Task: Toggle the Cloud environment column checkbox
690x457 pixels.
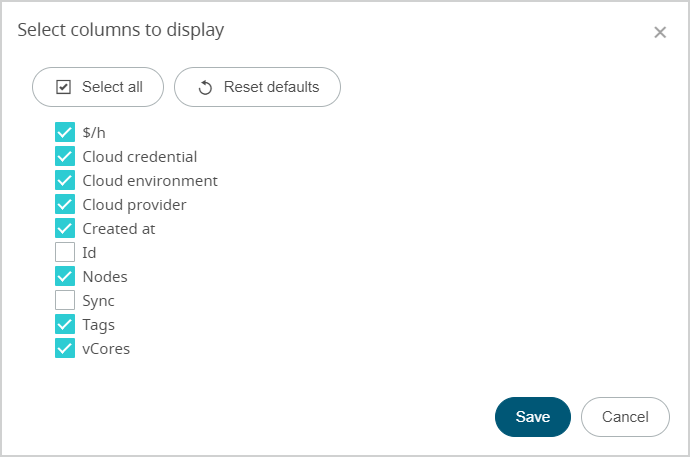Action: 65,180
